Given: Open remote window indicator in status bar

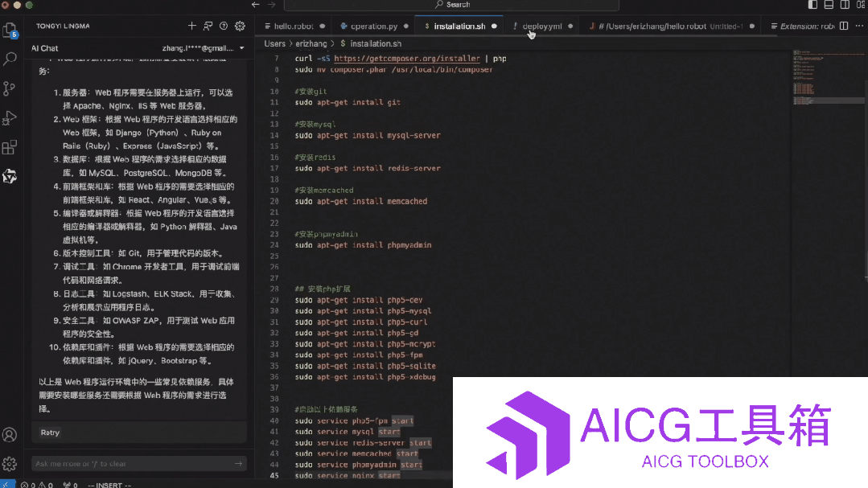Looking at the screenshot, I should (x=7, y=484).
